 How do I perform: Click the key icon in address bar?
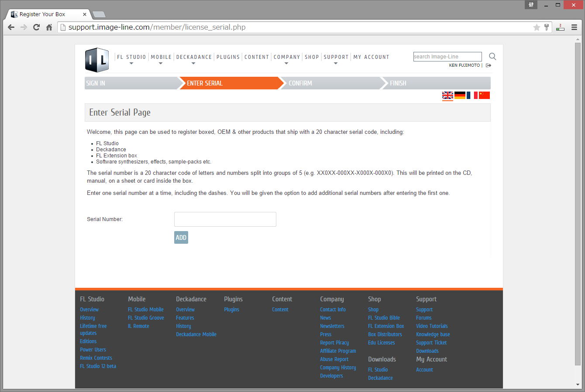(x=547, y=27)
